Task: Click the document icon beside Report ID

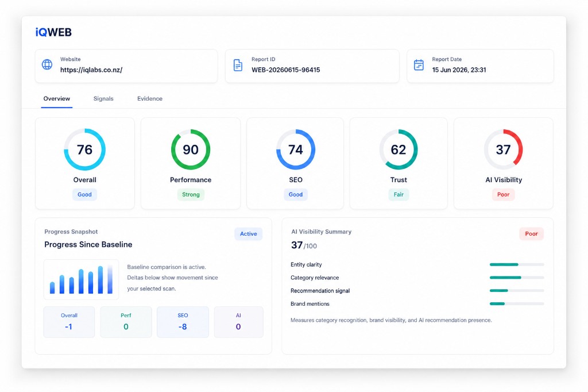Action: coord(238,65)
